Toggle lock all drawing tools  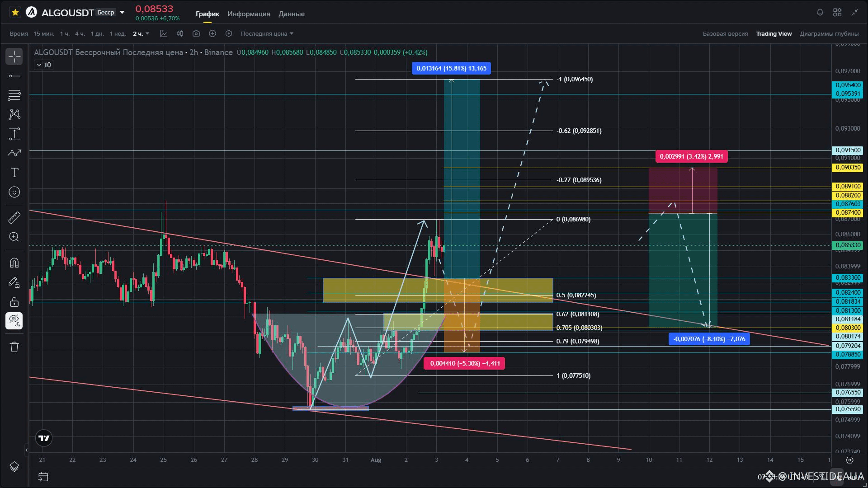coord(14,302)
